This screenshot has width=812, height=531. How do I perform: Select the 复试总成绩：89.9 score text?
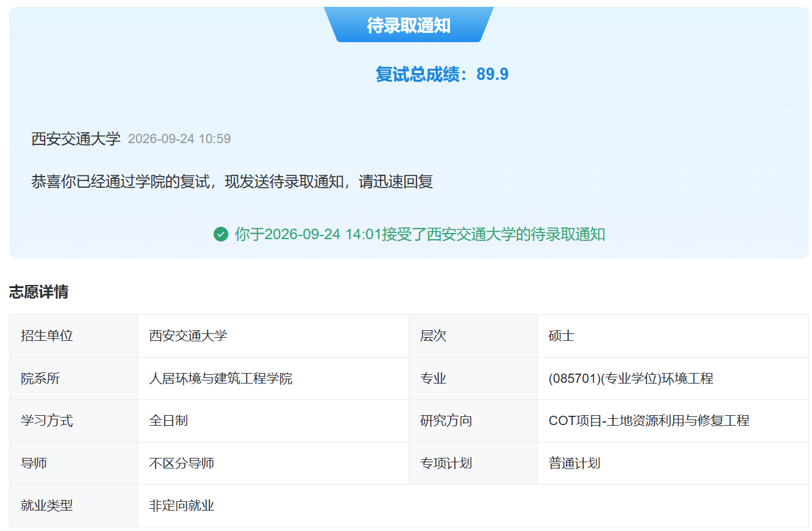click(x=442, y=74)
